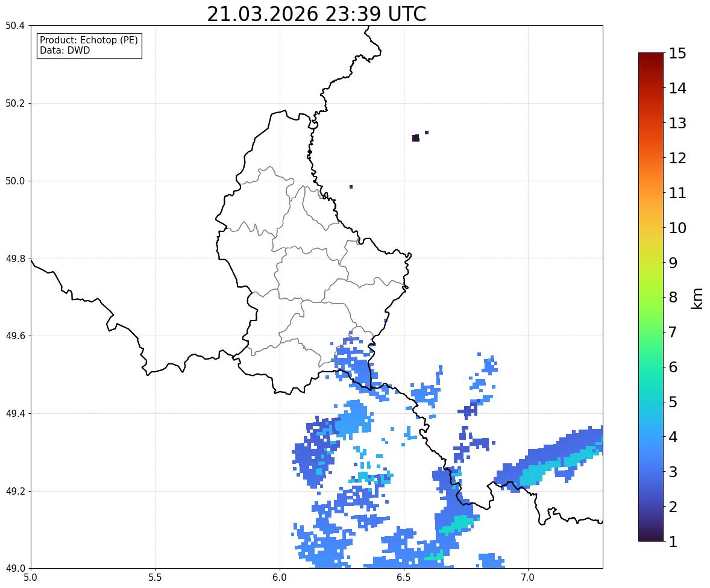Click the latitude axis label 49.6
The image size is (710, 588).
click(x=14, y=336)
